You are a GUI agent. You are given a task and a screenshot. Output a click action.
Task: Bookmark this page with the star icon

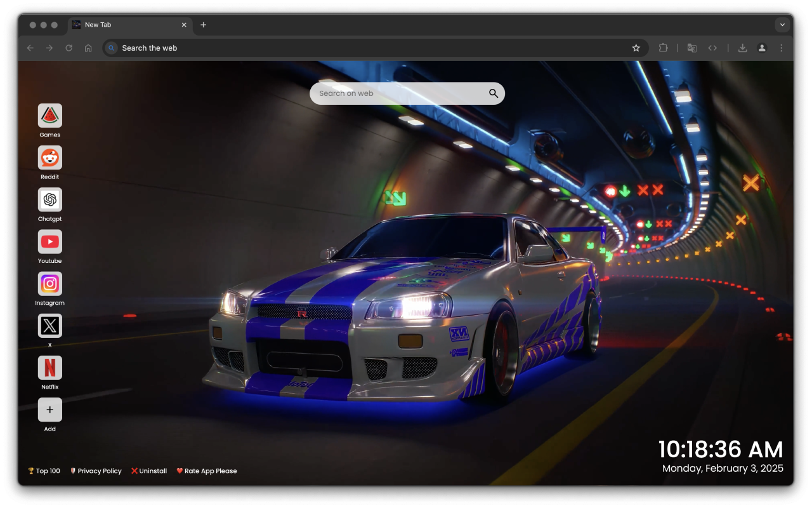tap(636, 48)
